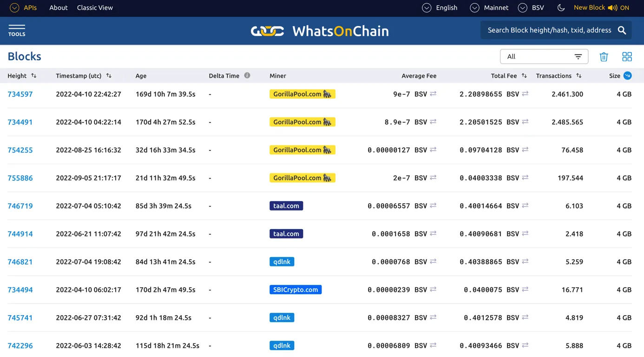
Task: Click SBICrypto.com miner tag
Action: coord(296,289)
